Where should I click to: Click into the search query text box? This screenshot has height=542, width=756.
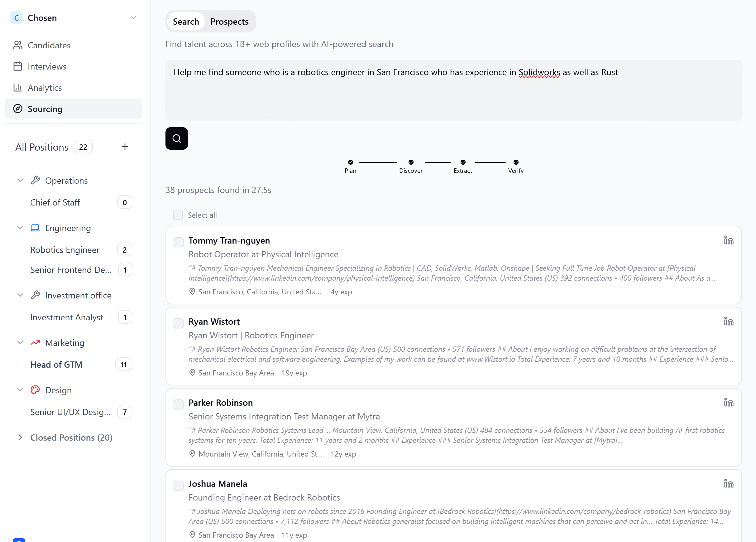coord(453,90)
